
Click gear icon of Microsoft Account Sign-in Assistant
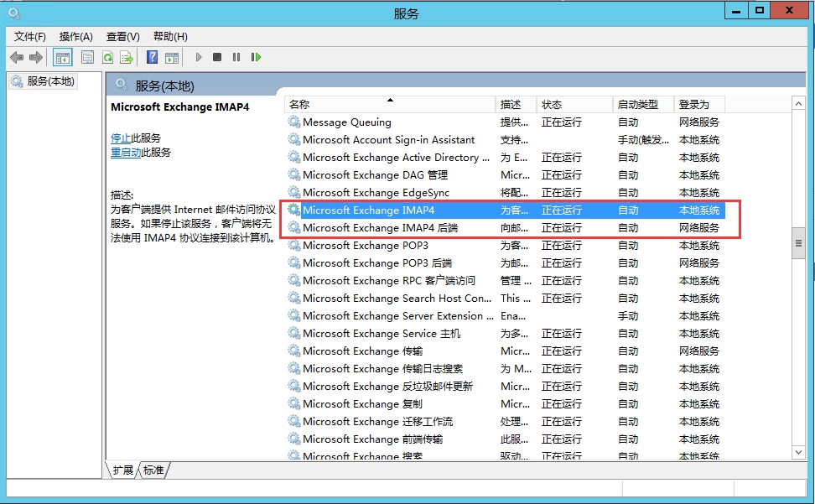(x=294, y=140)
